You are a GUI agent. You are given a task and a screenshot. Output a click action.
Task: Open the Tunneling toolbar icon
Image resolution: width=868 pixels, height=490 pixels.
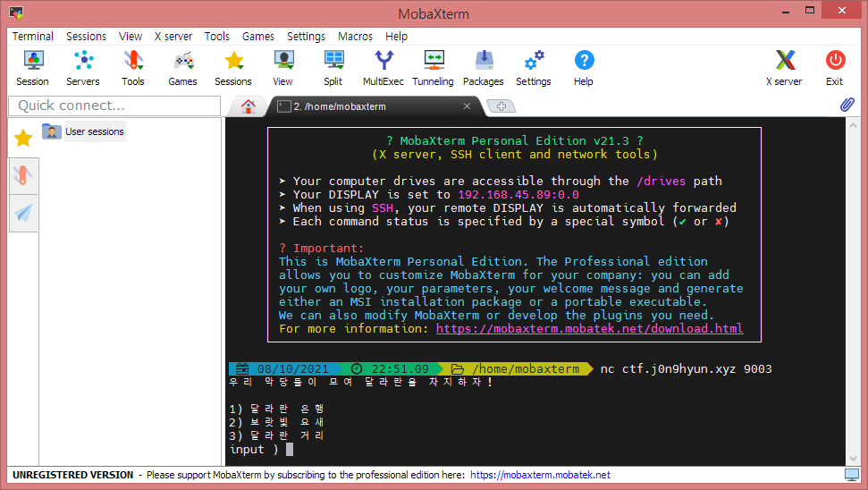point(433,69)
